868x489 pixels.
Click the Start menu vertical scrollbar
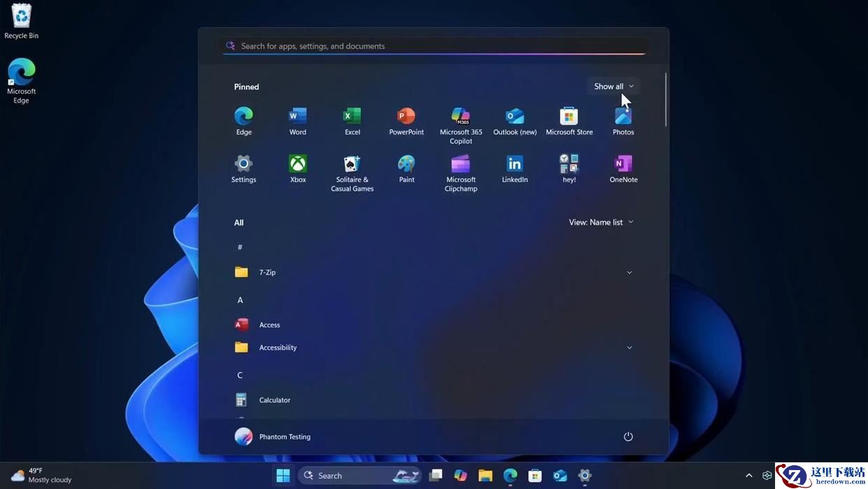(x=666, y=99)
